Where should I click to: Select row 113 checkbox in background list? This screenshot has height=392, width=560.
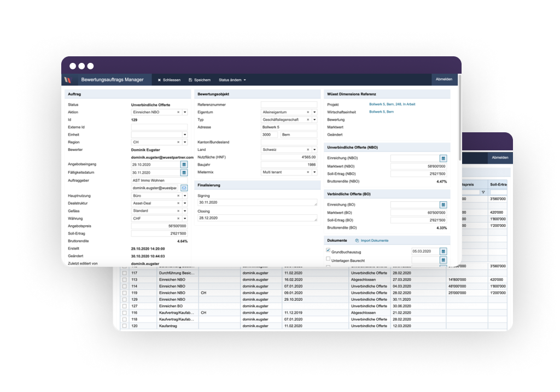point(124,279)
